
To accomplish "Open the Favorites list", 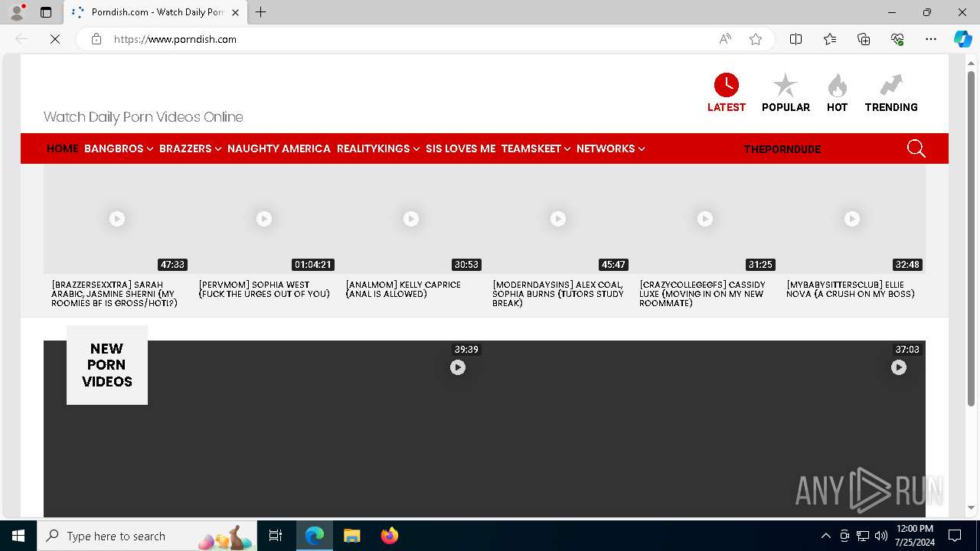I will click(830, 39).
